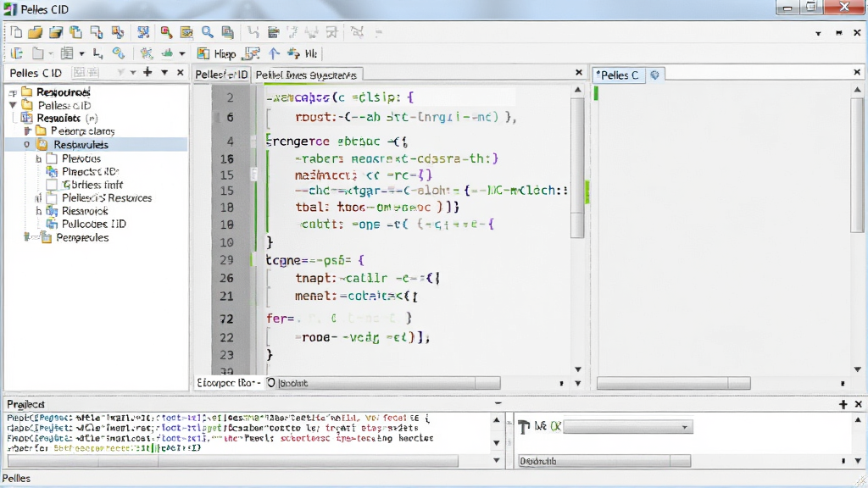Viewport: 868px width, 488px height.
Task: Select the Respvules tree item
Action: tap(81, 144)
